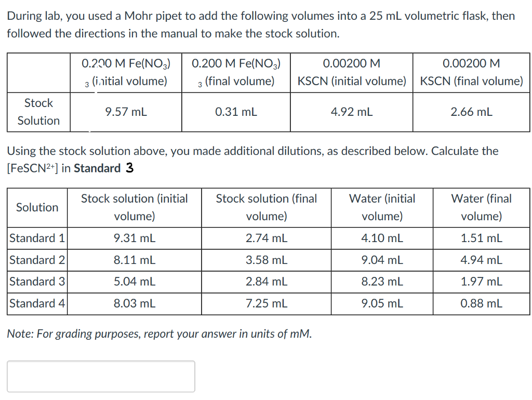Select the 1.97 mL cell

pyautogui.click(x=481, y=282)
